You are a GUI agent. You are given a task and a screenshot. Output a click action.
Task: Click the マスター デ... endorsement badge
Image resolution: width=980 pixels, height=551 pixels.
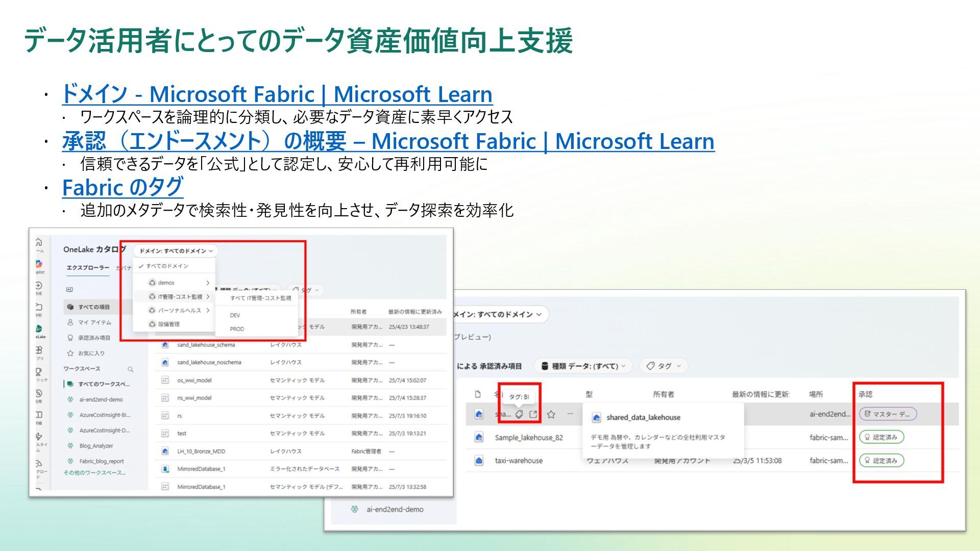(x=888, y=414)
